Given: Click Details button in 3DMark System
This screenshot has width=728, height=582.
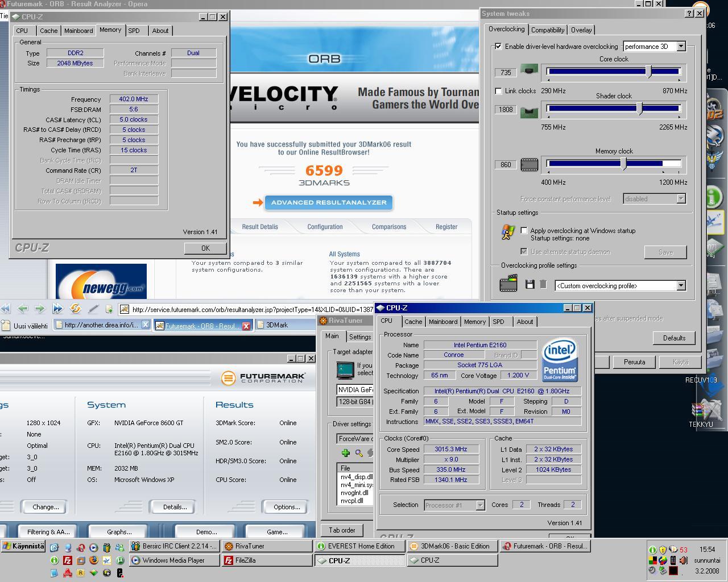Looking at the screenshot, I should (x=175, y=506).
